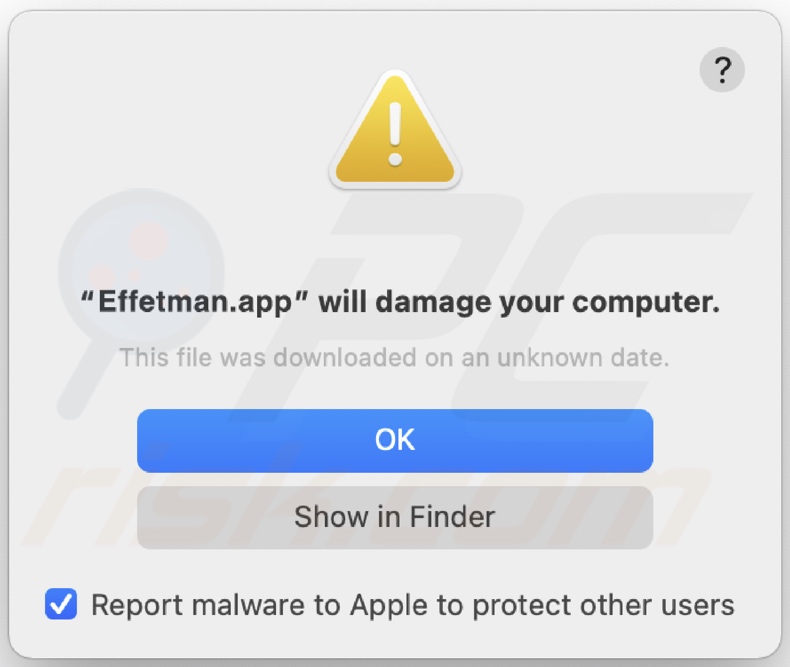Click Show in Finder
The image size is (790, 667).
[395, 517]
